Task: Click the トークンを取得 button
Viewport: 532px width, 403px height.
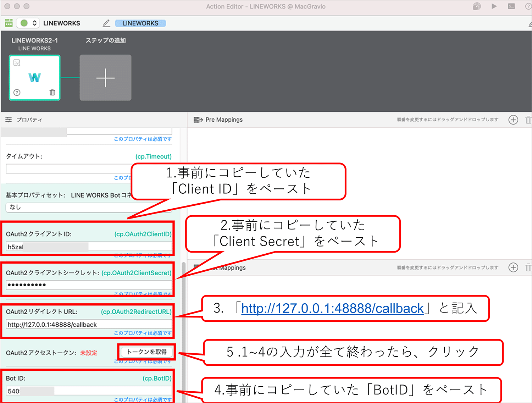Action: click(146, 352)
